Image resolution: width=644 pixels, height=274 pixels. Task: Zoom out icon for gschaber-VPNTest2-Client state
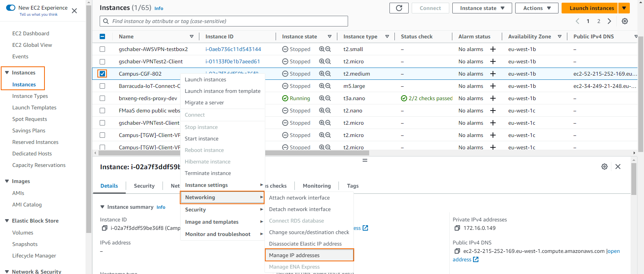click(x=328, y=61)
